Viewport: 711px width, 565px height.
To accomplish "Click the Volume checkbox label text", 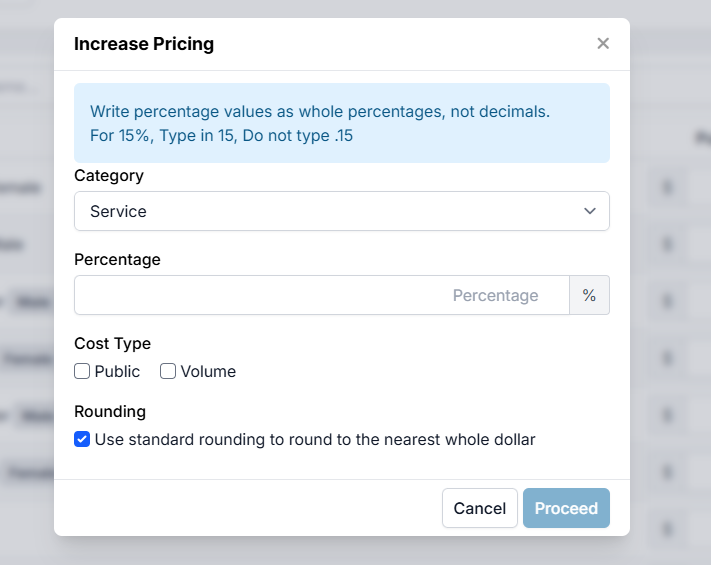I will 208,372.
